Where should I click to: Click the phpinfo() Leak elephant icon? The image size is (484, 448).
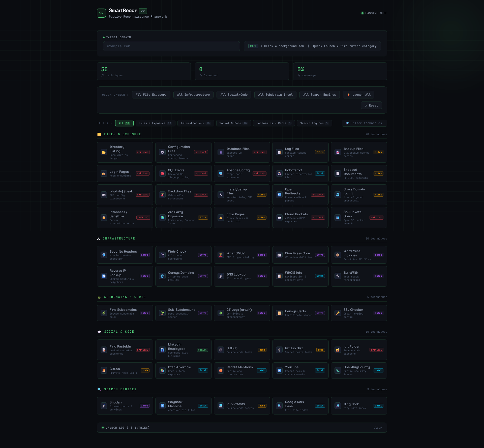[x=104, y=195]
